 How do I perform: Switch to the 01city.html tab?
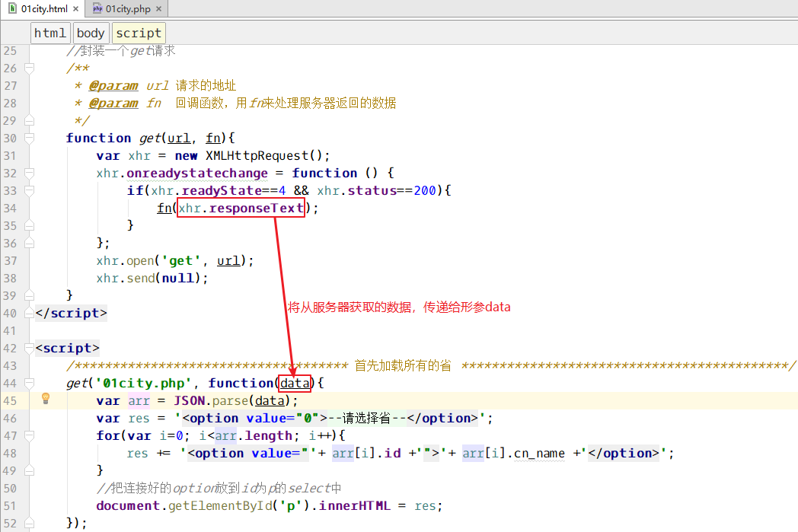43,9
